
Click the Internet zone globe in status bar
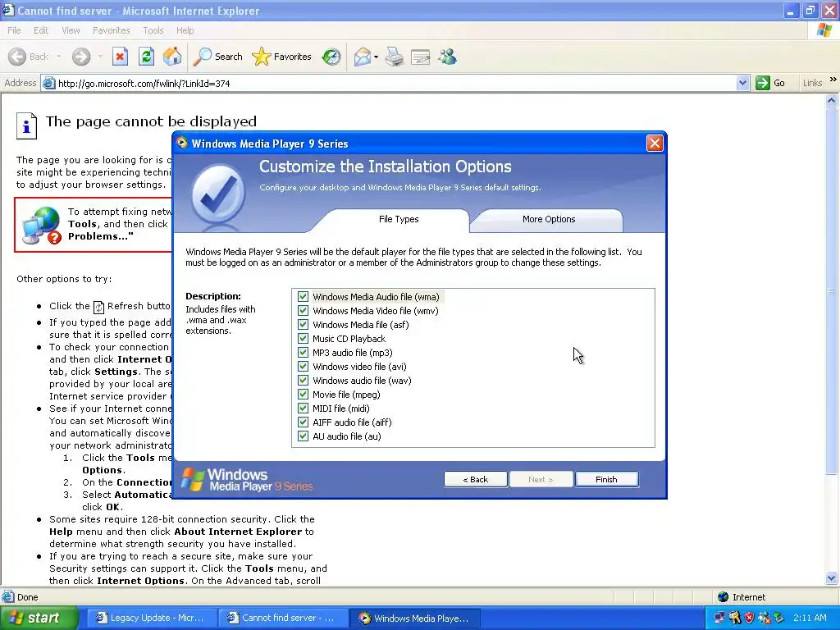click(x=723, y=597)
